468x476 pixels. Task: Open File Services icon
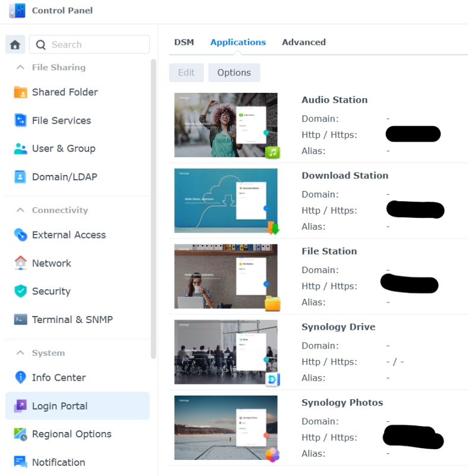point(21,120)
